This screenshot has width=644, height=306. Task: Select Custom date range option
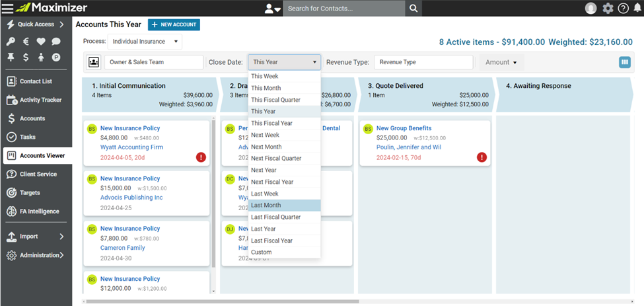(284, 252)
